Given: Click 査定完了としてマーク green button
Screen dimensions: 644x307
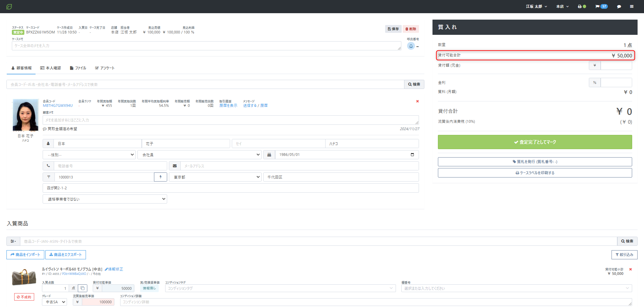Looking at the screenshot, I should (535, 142).
